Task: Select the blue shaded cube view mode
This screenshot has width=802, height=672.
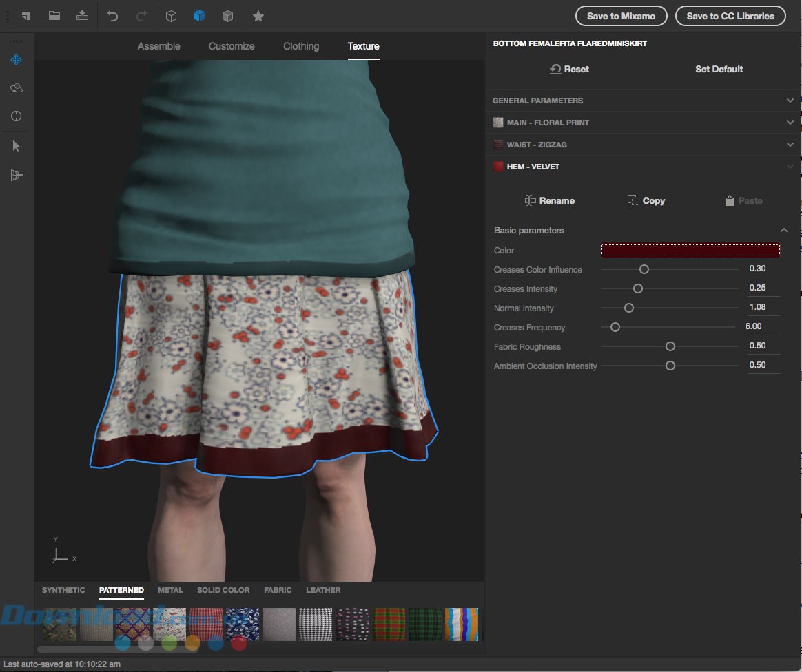Action: pos(199,16)
